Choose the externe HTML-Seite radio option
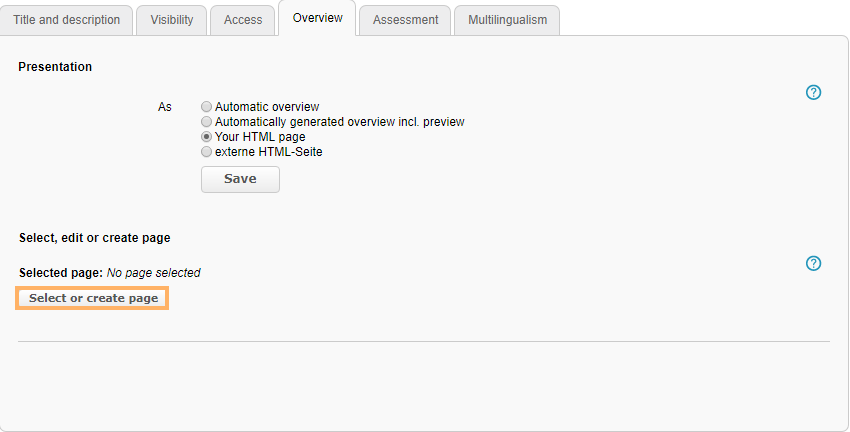The image size is (850, 432). (207, 152)
